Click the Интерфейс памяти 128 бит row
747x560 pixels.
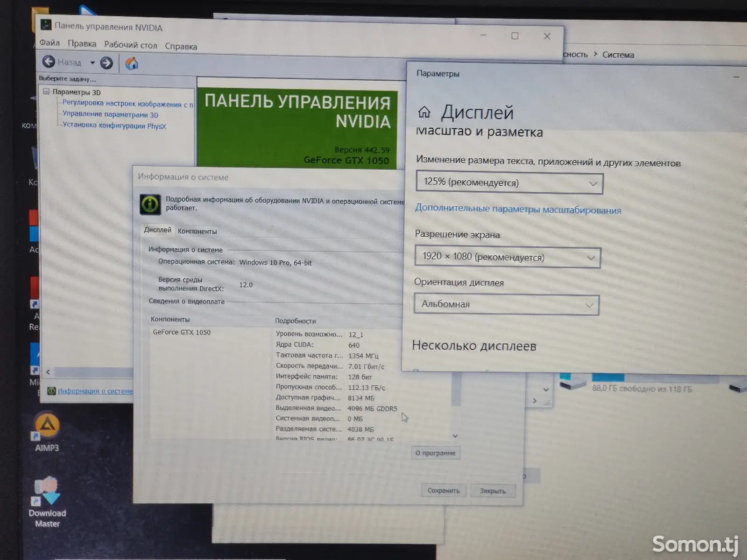coord(324,377)
